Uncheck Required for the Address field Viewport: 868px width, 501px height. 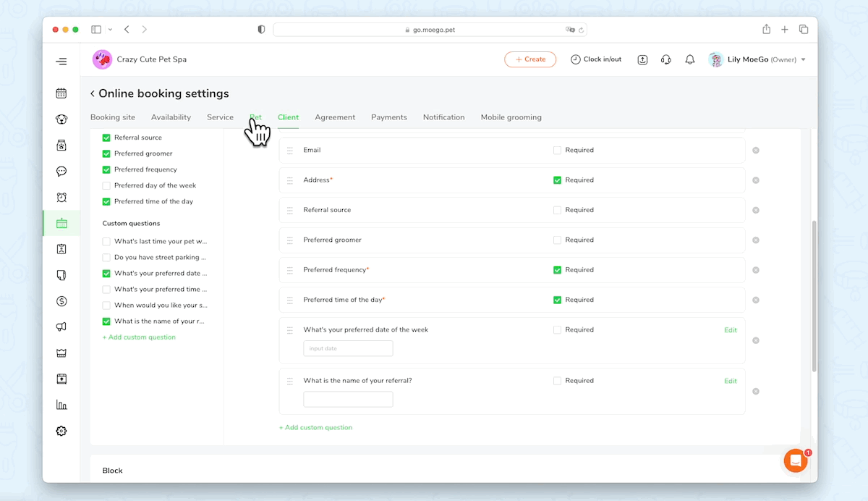(x=557, y=180)
